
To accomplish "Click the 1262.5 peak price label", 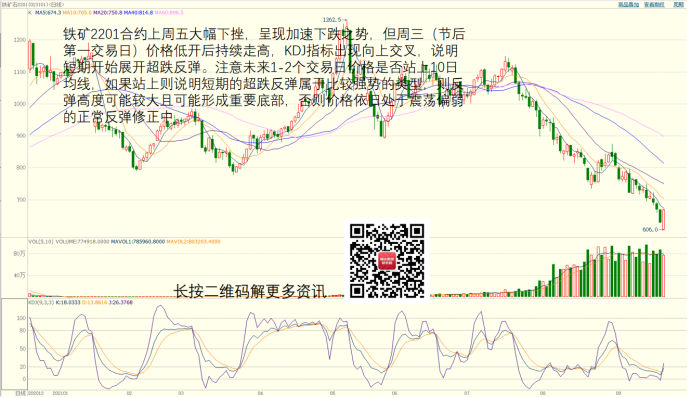I will (332, 20).
